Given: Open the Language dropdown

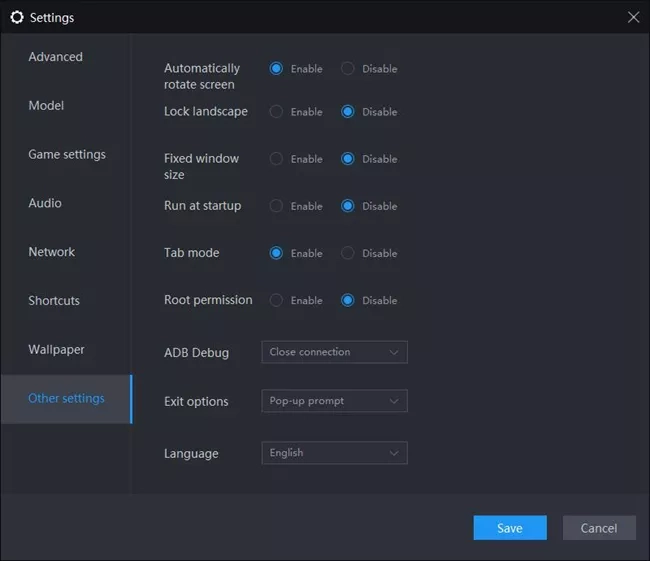Looking at the screenshot, I should (334, 453).
